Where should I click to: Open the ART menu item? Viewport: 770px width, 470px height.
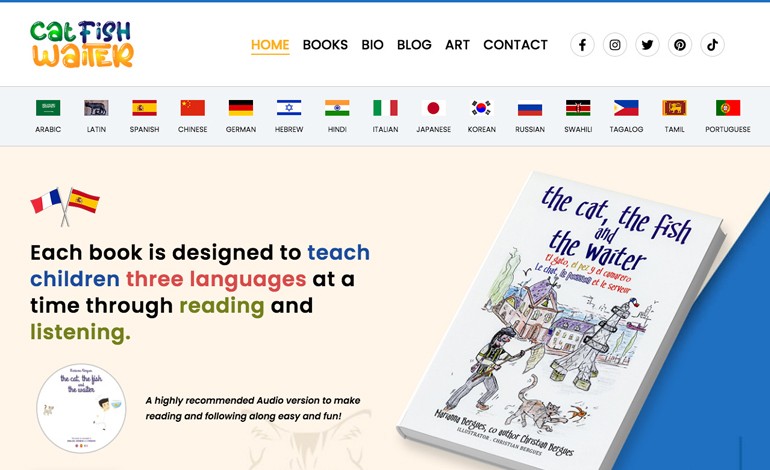click(x=457, y=45)
